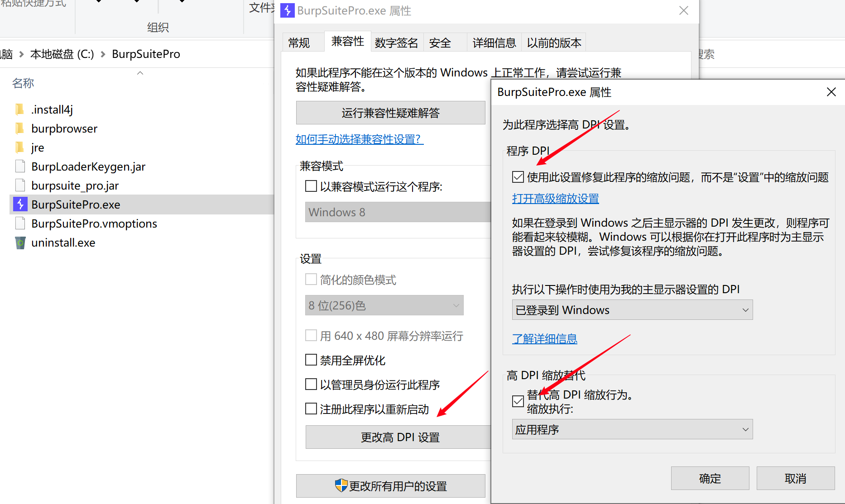845x504 pixels.
Task: Toggle 用 640 x 480 屏幕分辨率运行 checkbox
Action: (311, 335)
